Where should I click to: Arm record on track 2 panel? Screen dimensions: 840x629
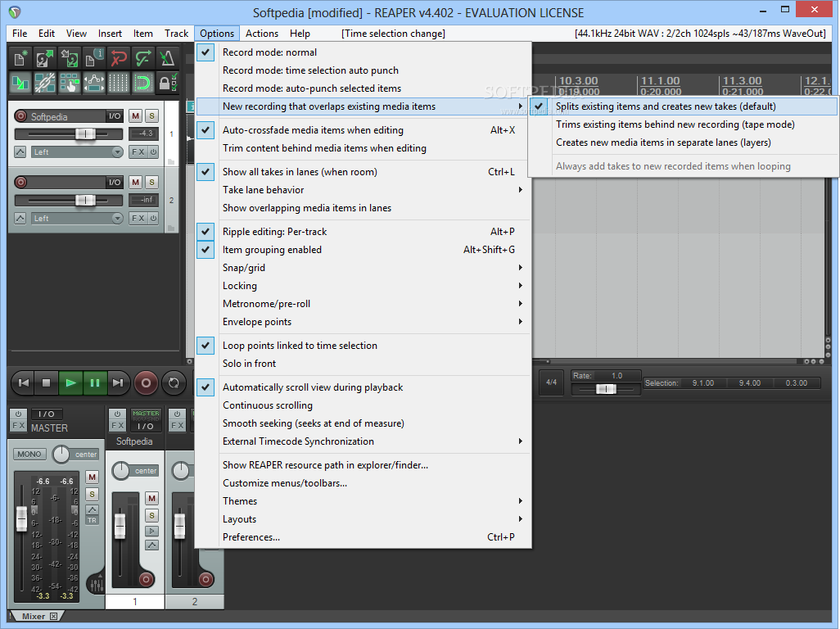[x=21, y=182]
